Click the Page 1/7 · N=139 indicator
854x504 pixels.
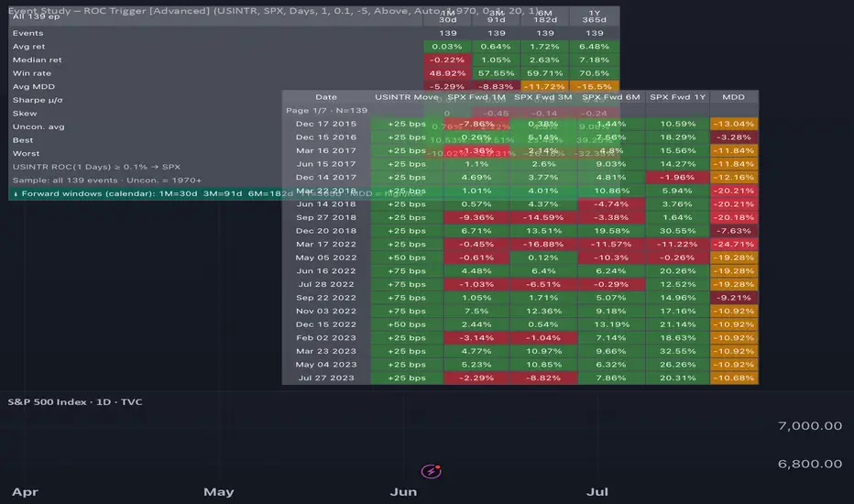click(x=327, y=111)
